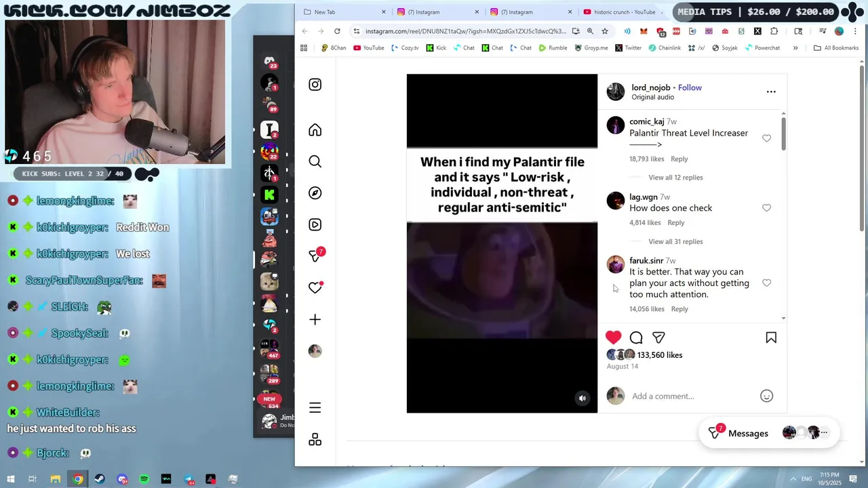
Task: Open Steam from the taskbar
Action: point(100,479)
